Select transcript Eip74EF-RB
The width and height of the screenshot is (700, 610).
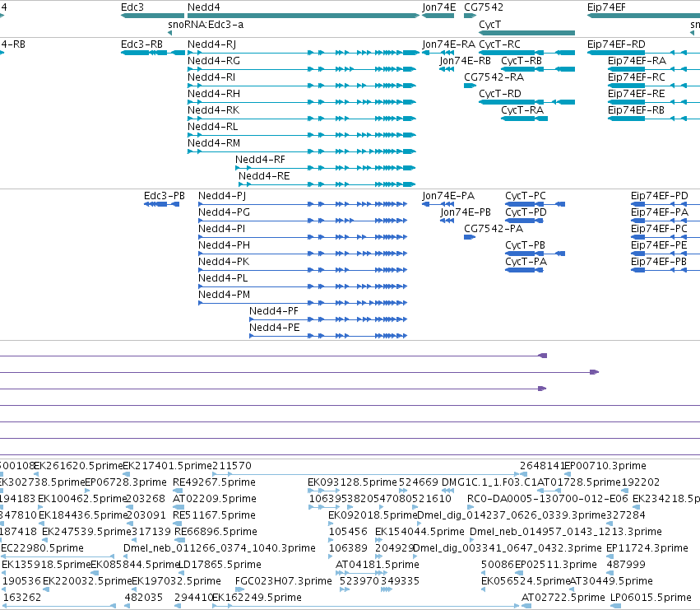point(636,110)
